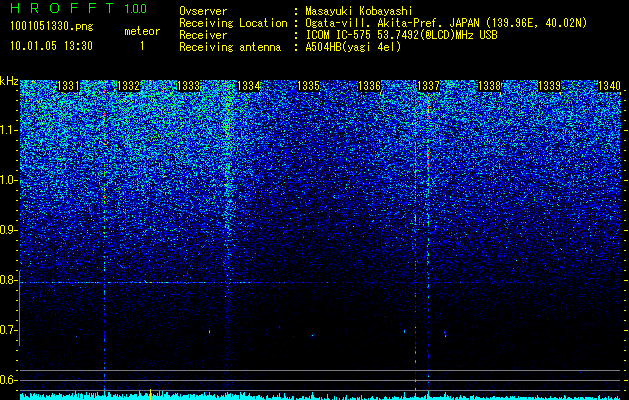Click the version number 1.0.0

click(136, 8)
